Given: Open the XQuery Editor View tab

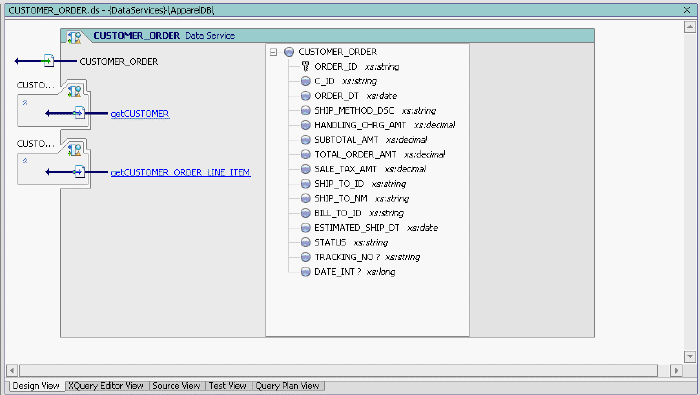Looking at the screenshot, I should pyautogui.click(x=106, y=386).
